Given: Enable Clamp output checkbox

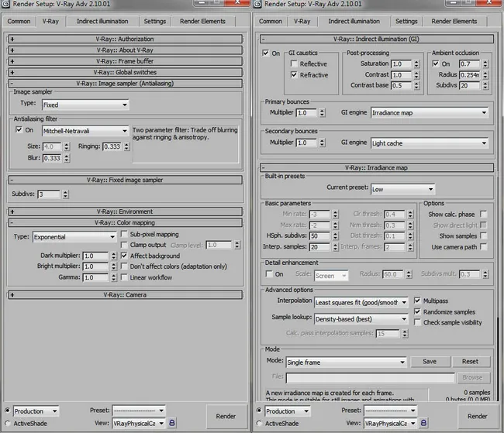Looking at the screenshot, I should pos(124,245).
